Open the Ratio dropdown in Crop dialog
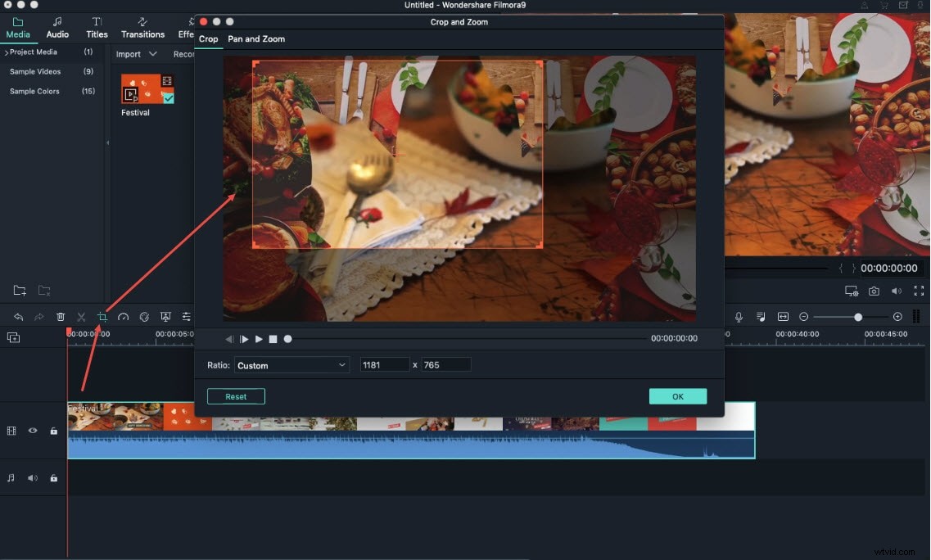 click(292, 364)
